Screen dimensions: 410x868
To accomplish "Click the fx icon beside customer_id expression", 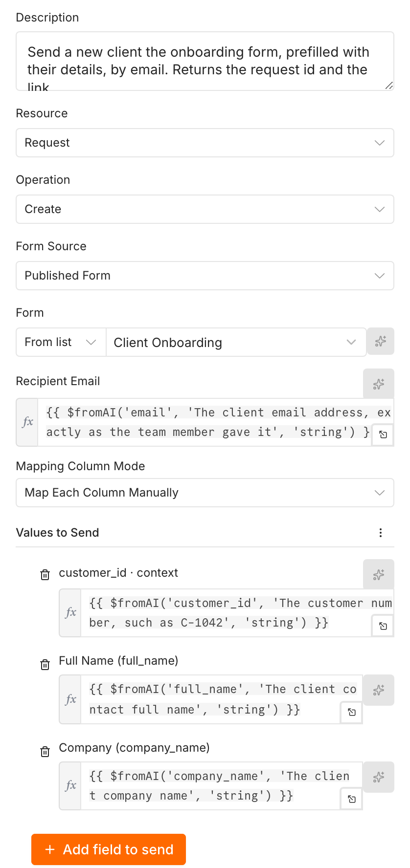I will click(x=70, y=612).
